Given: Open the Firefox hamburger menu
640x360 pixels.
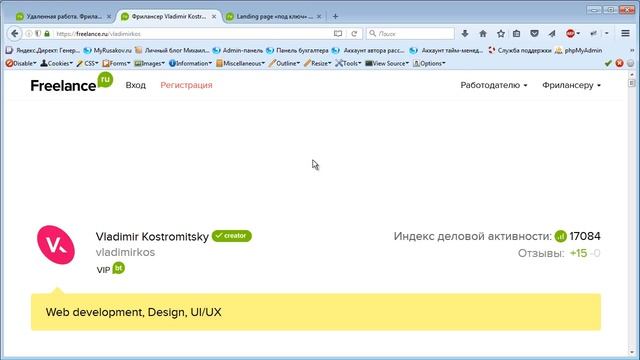Looking at the screenshot, I should 625,33.
